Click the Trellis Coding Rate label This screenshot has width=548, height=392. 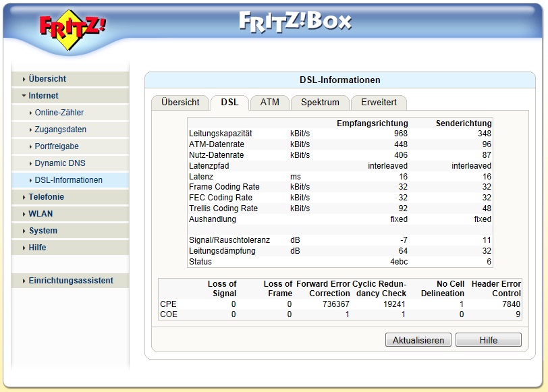[223, 208]
